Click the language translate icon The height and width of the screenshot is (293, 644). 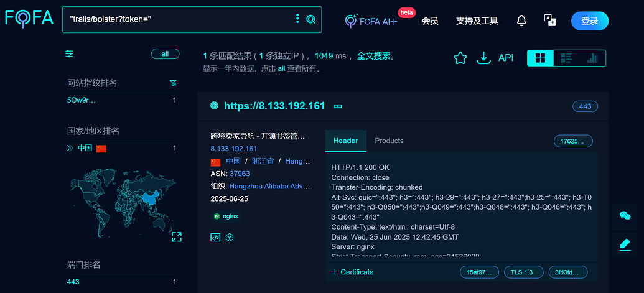[550, 20]
